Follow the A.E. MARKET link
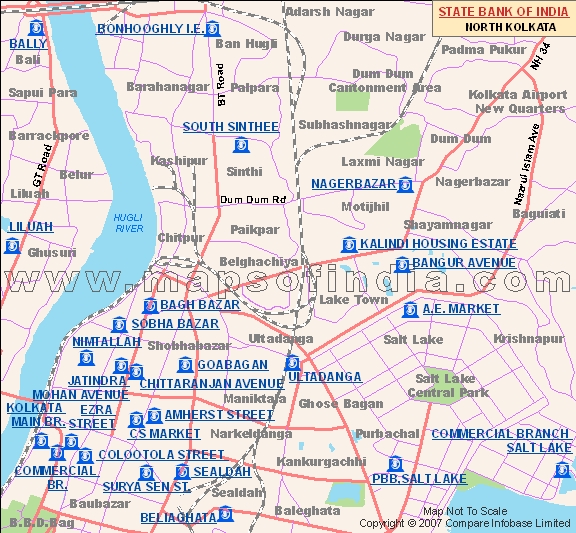 (461, 309)
